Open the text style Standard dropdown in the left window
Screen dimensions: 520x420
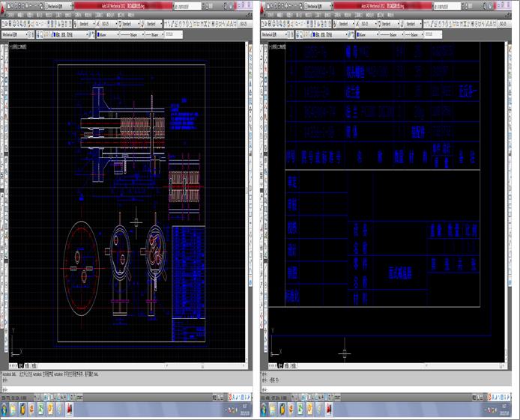click(86, 24)
